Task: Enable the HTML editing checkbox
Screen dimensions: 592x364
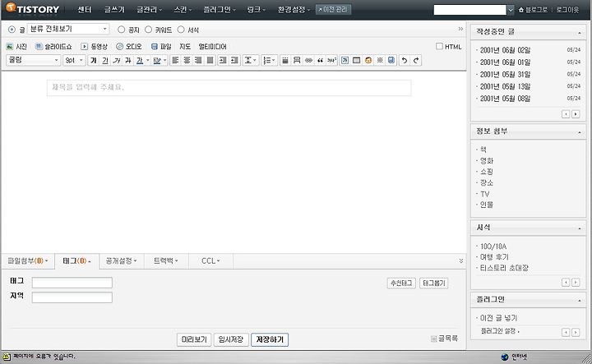Action: (x=439, y=46)
